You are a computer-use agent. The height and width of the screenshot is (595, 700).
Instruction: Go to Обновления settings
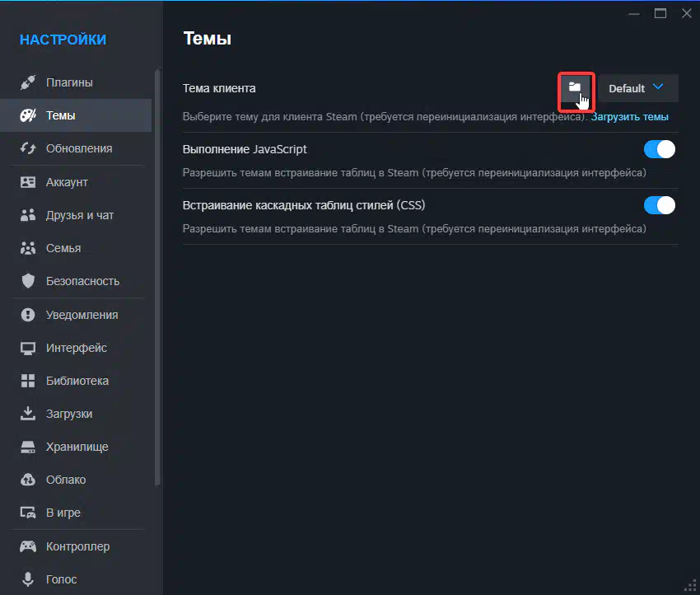point(76,148)
